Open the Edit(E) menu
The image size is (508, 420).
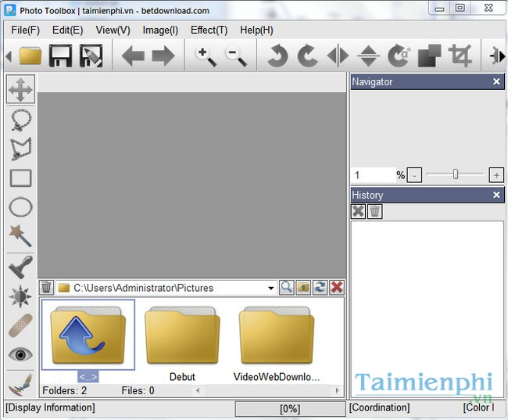click(x=68, y=31)
